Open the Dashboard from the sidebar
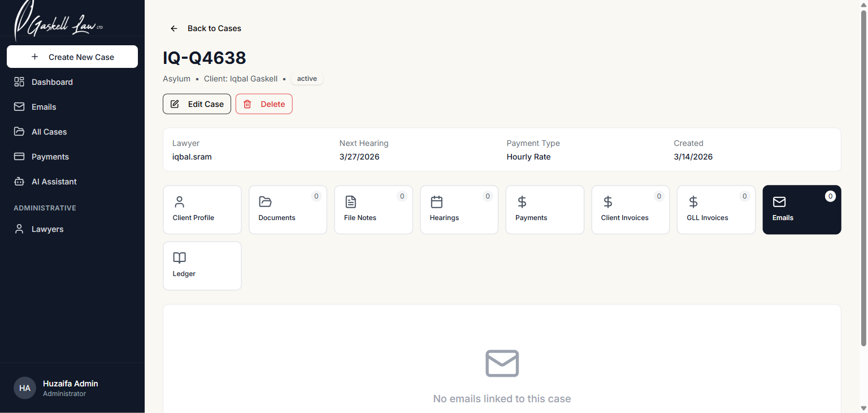This screenshot has width=868, height=413. point(52,81)
